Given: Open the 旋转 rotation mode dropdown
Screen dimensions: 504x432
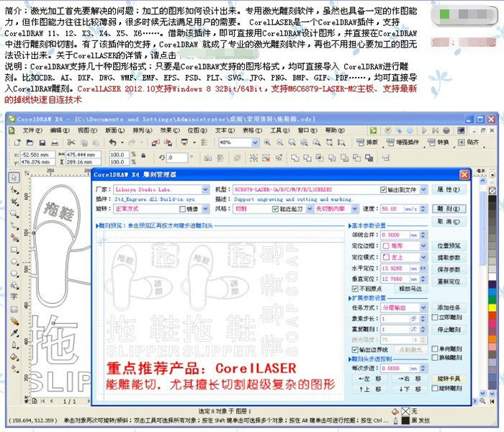Looking at the screenshot, I should pyautogui.click(x=206, y=209).
